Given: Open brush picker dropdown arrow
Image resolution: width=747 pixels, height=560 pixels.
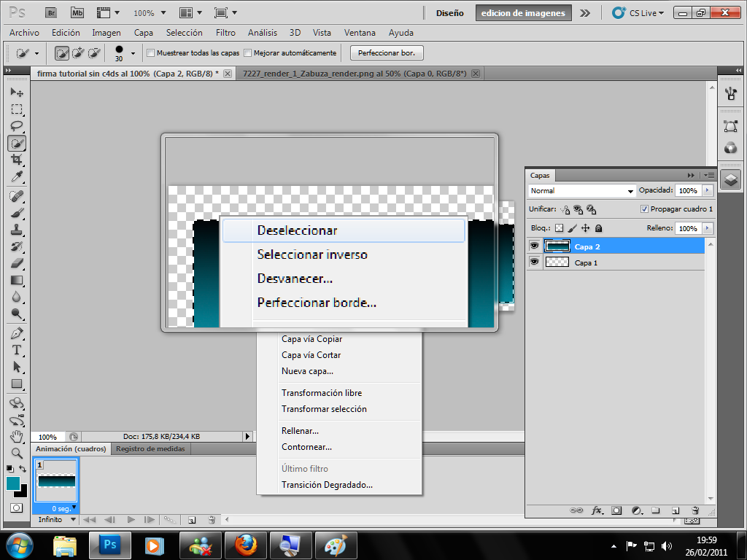Looking at the screenshot, I should coord(133,53).
